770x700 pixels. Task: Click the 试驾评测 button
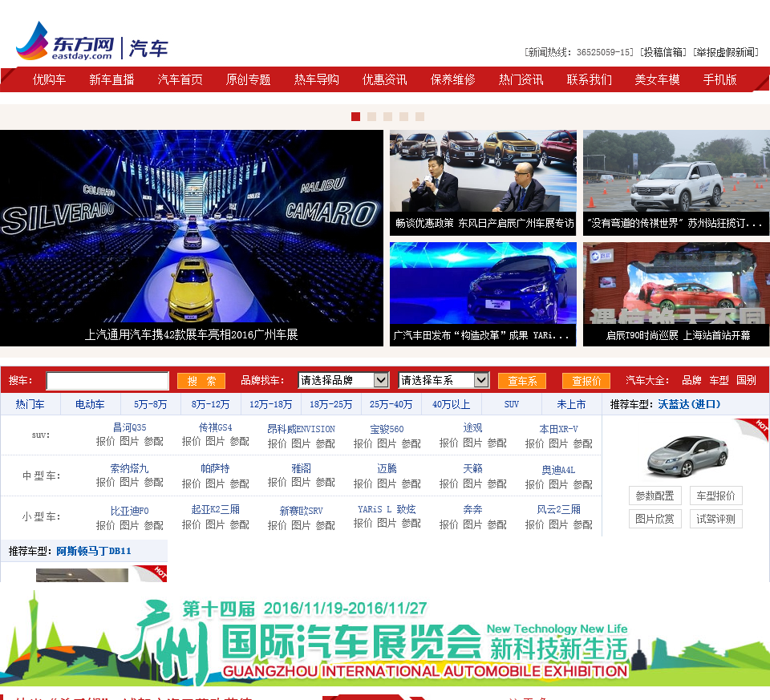716,519
